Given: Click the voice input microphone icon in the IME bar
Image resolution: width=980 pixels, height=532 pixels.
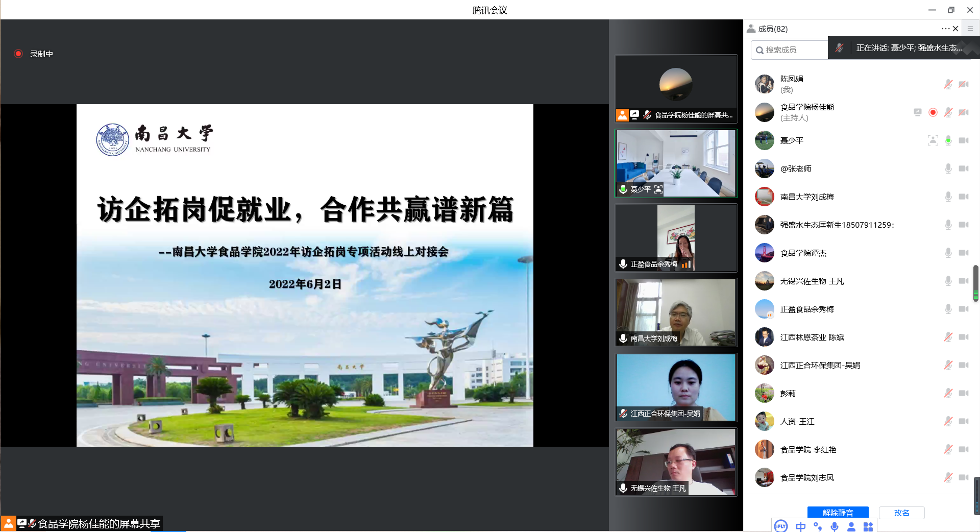Looking at the screenshot, I should [835, 526].
